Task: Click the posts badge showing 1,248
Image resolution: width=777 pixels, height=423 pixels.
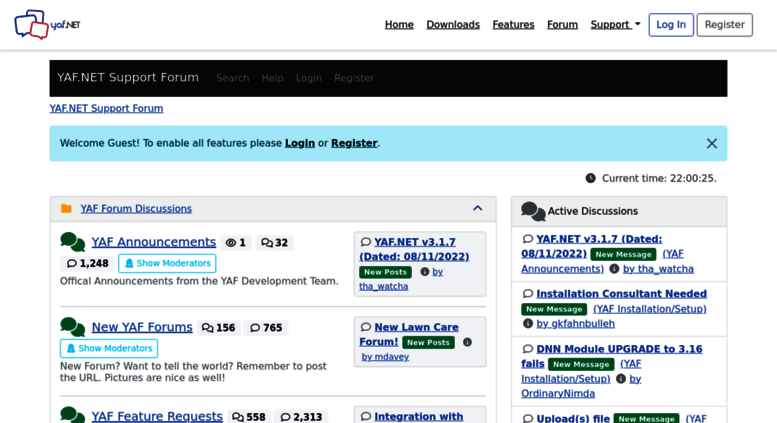Action: 87,264
